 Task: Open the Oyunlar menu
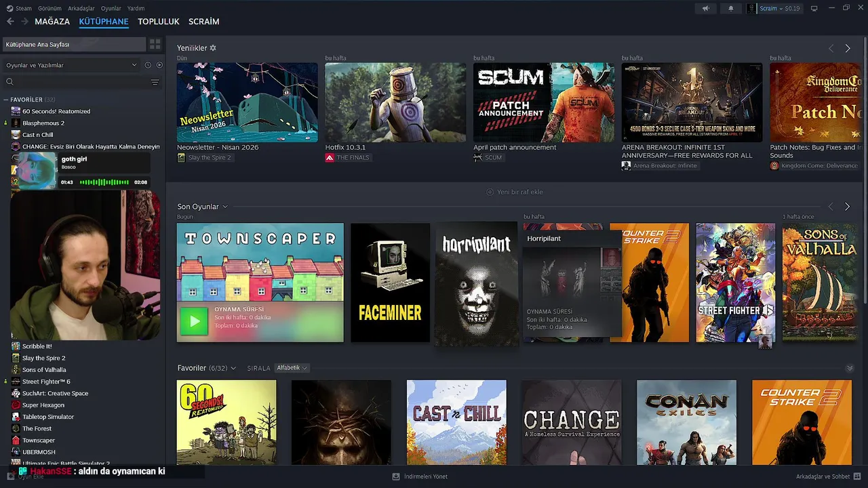click(111, 8)
